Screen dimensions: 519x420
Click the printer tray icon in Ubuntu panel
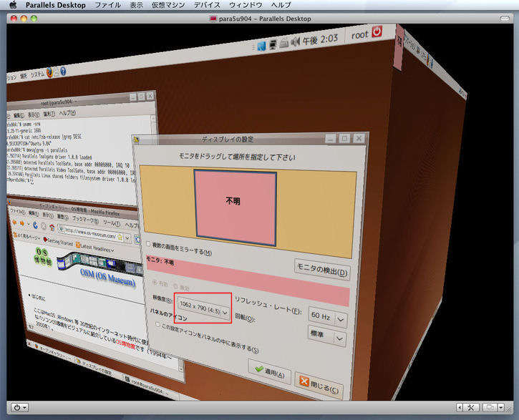click(x=284, y=44)
